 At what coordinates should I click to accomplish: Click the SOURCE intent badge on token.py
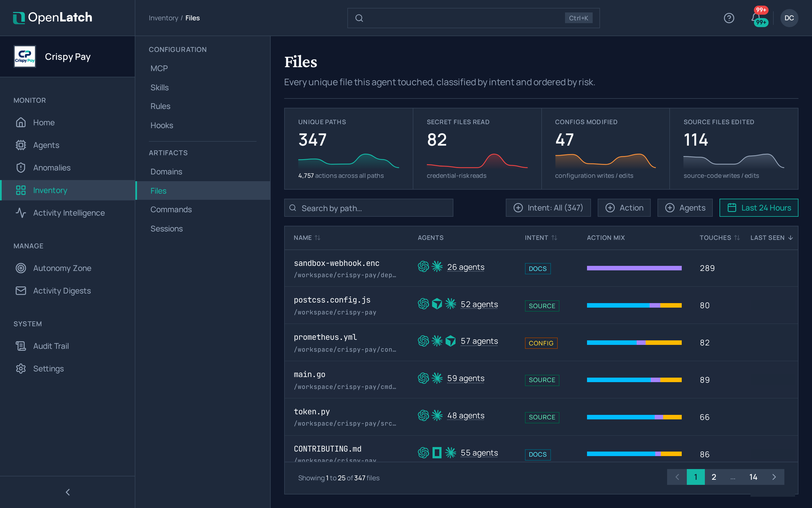point(542,417)
